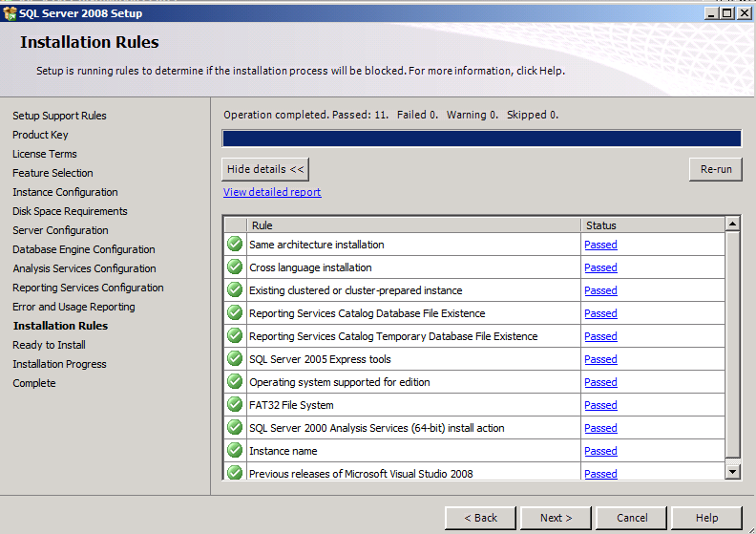Select Disk Space Requirements step
The image size is (756, 534).
tap(70, 211)
